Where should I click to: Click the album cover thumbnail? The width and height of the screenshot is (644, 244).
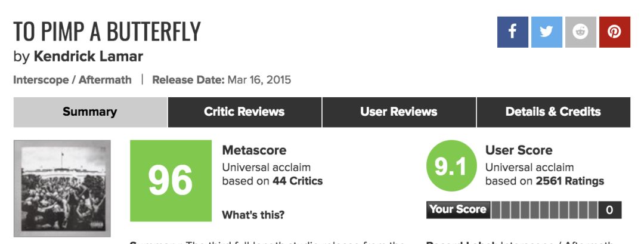coord(62,189)
